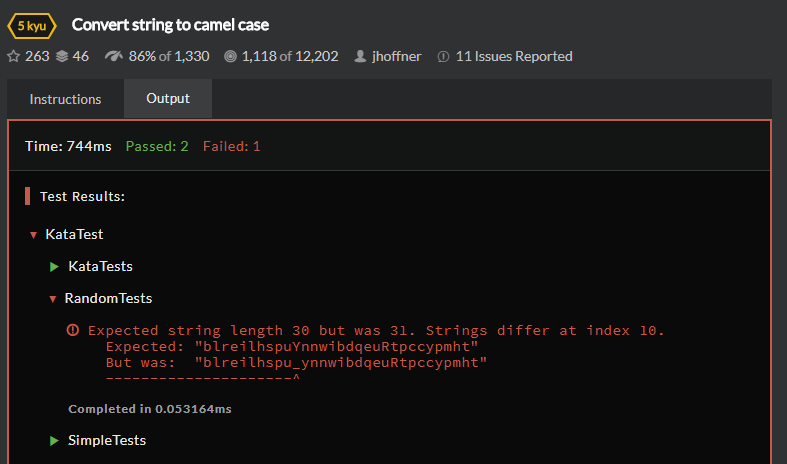Screen dimensions: 787x464
Task: Click the issues icon before 11 Issues Reported
Action: click(x=443, y=57)
